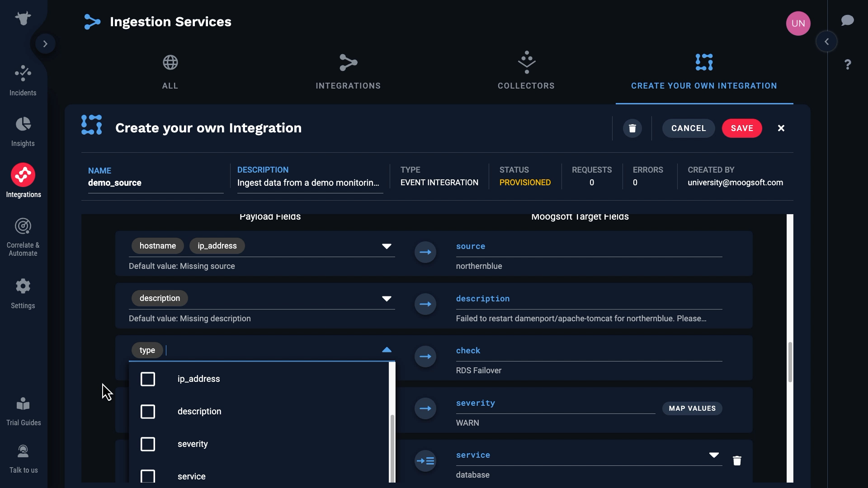The height and width of the screenshot is (488, 868).
Task: Expand the source payload fields dropdown
Action: pyautogui.click(x=387, y=246)
